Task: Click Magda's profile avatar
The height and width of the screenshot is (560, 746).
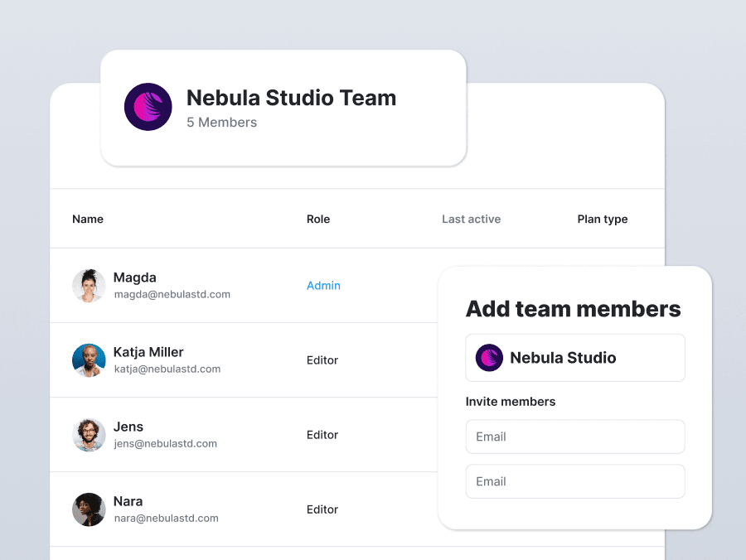Action: [89, 286]
